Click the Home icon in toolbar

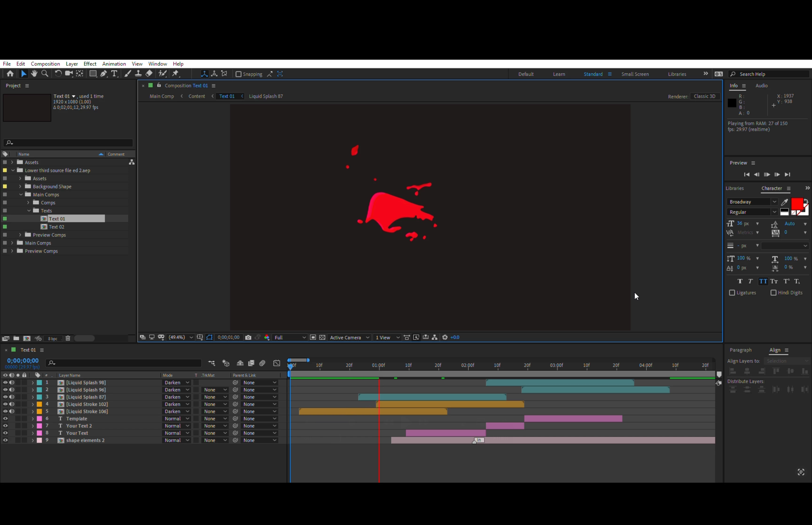click(x=10, y=74)
